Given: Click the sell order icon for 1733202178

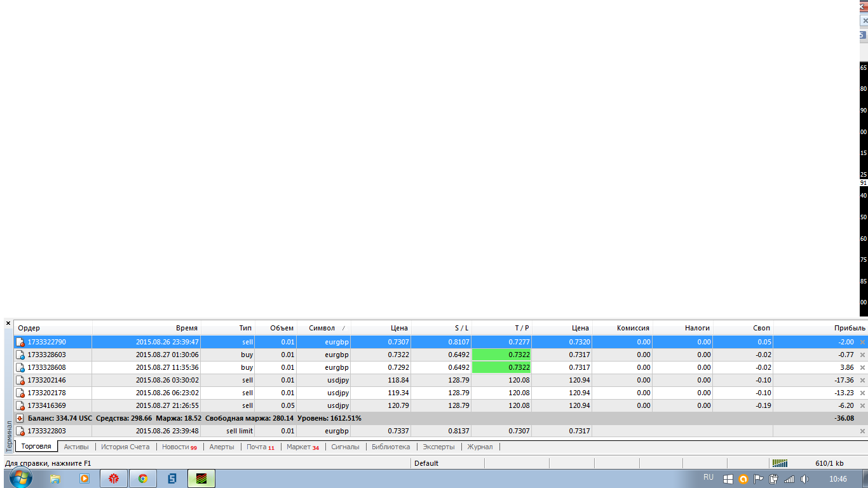Looking at the screenshot, I should 20,393.
